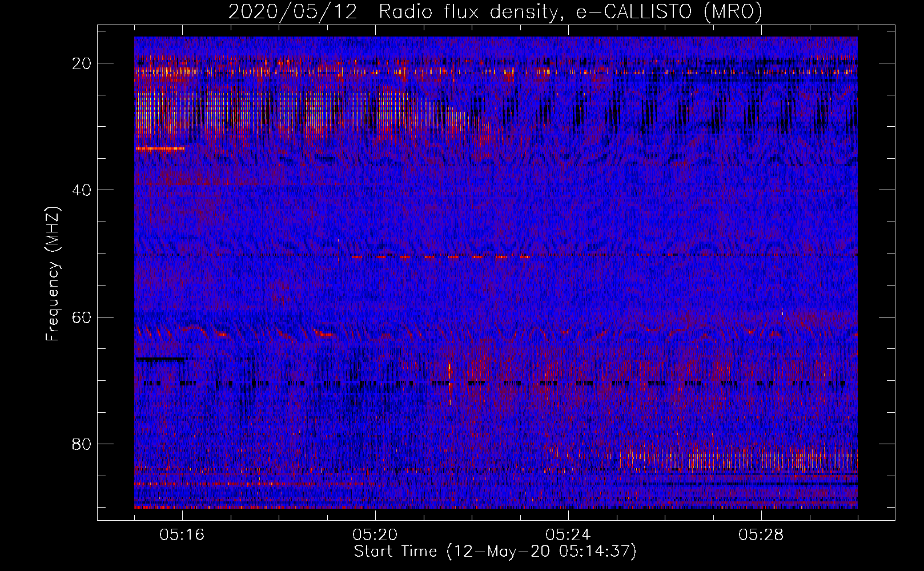Click the '20' frequency tick label

(82, 63)
